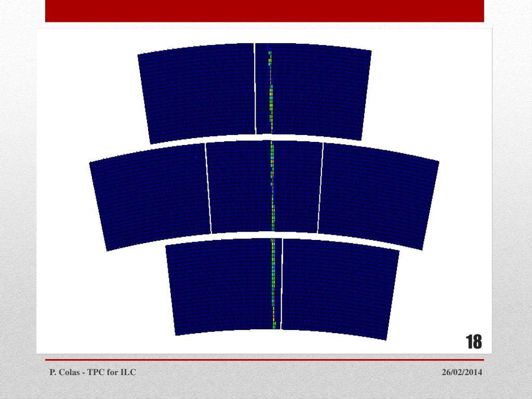The image size is (532, 399).
Task: Click the slide number 18
Action: click(474, 342)
